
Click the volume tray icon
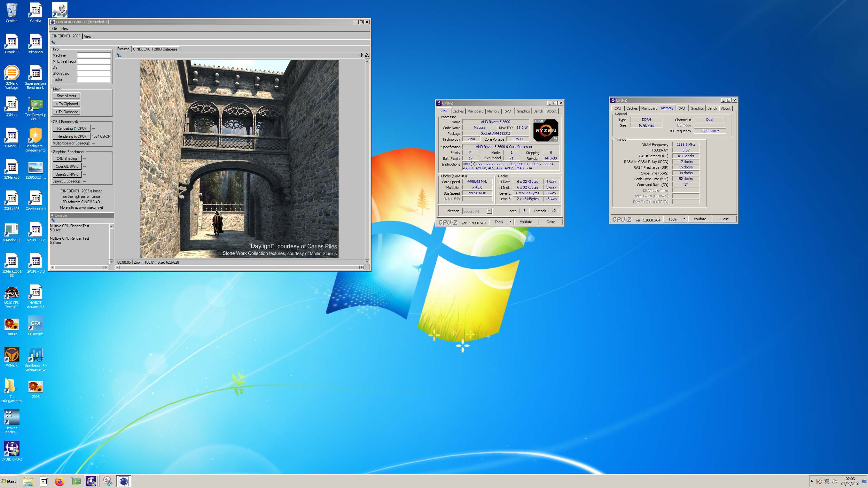(834, 481)
